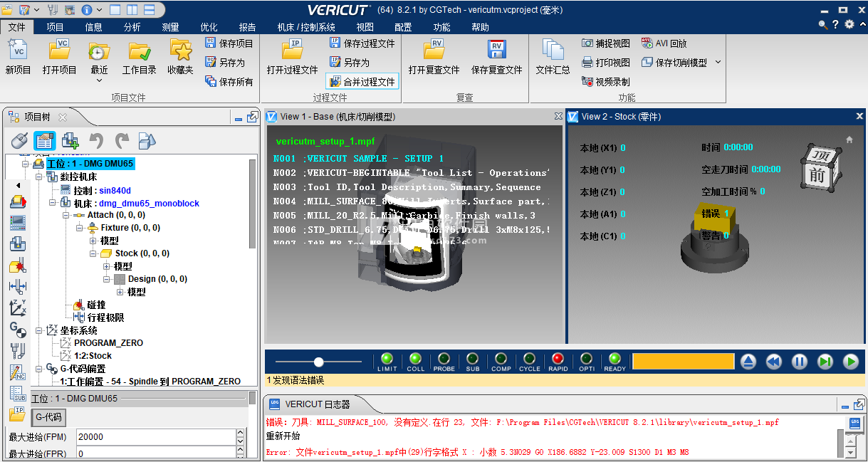Click 合并过程文件 button
The image size is (868, 462).
pyautogui.click(x=362, y=82)
